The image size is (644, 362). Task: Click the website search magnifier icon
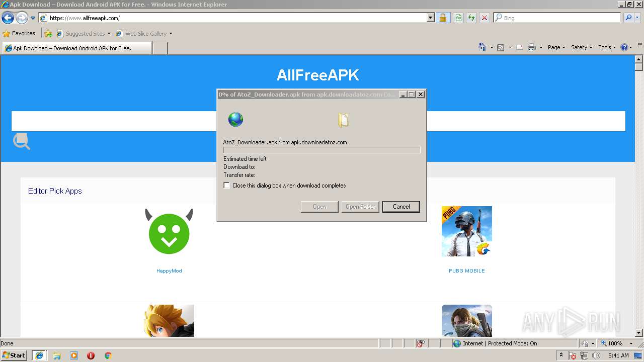point(22,141)
